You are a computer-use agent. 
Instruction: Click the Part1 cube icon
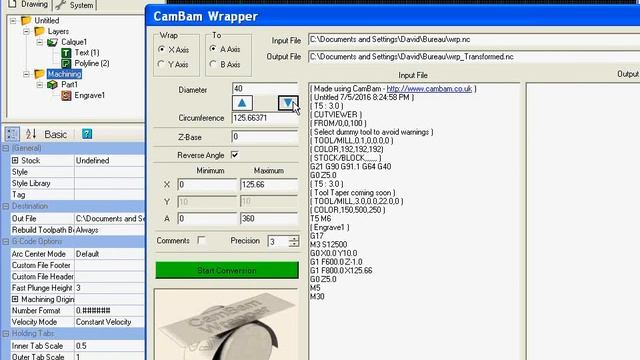point(52,84)
